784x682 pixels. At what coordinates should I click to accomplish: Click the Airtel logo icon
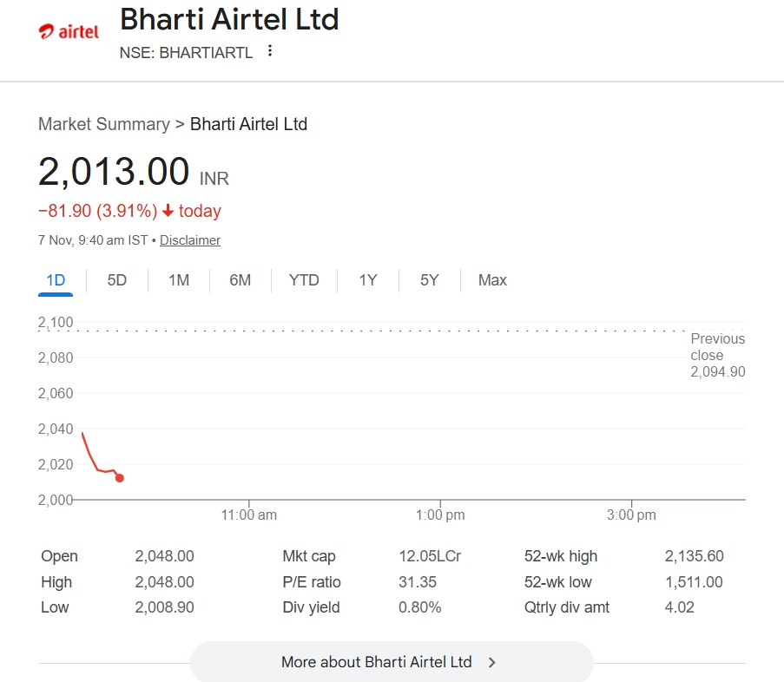click(69, 31)
